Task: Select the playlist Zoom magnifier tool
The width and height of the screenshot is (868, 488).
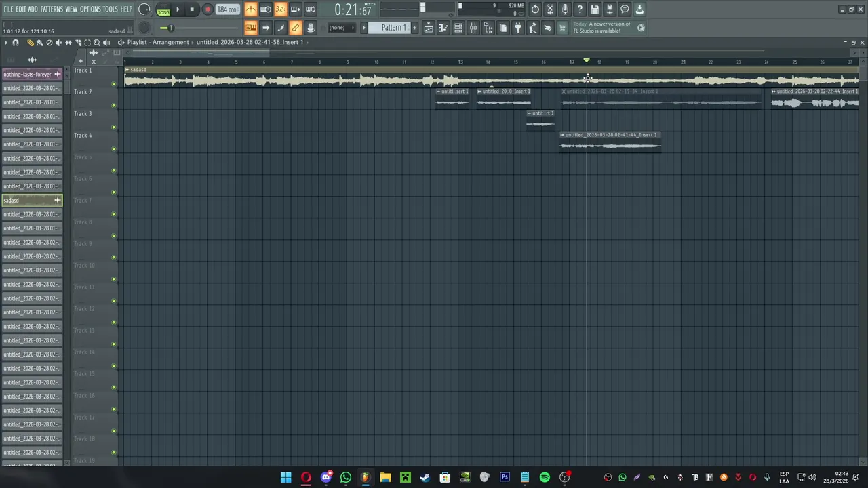Action: [97, 43]
